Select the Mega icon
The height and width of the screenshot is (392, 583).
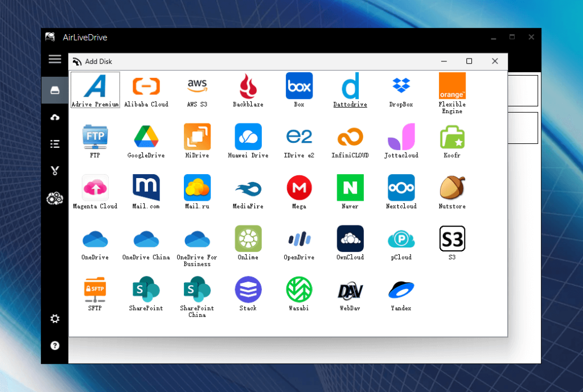(299, 192)
